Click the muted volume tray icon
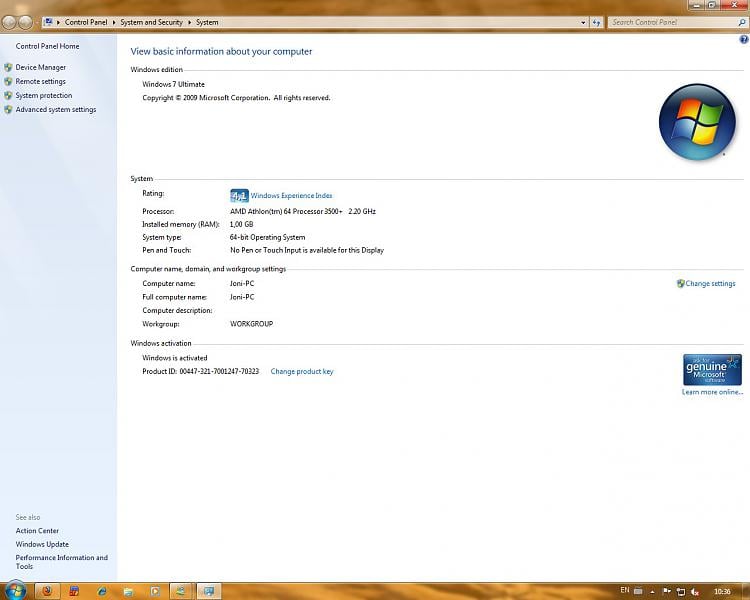Viewport: 750px width, 600px height. click(x=695, y=592)
